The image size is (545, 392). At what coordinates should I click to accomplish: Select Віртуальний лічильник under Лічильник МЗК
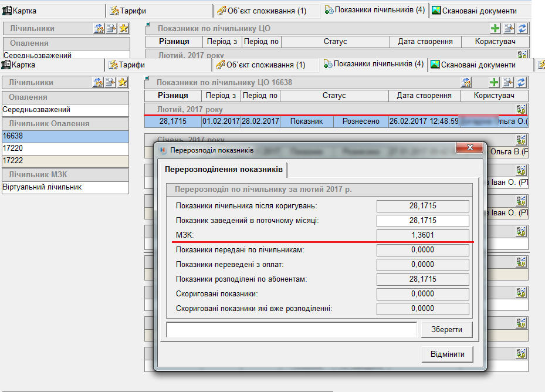(65, 187)
